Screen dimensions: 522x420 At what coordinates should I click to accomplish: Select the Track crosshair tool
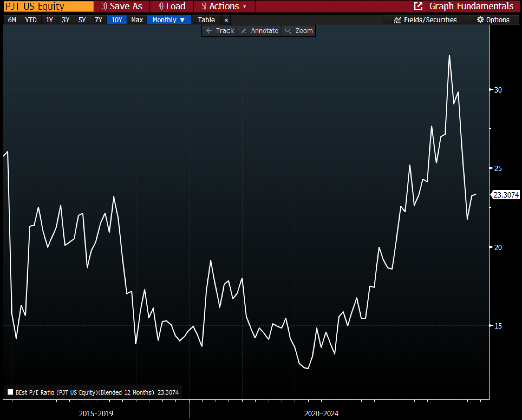click(208, 31)
